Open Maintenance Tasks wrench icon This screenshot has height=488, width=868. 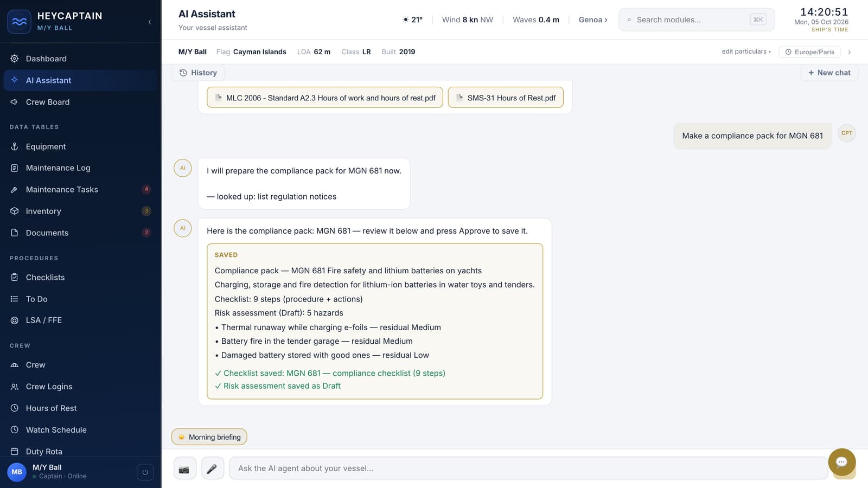click(15, 190)
